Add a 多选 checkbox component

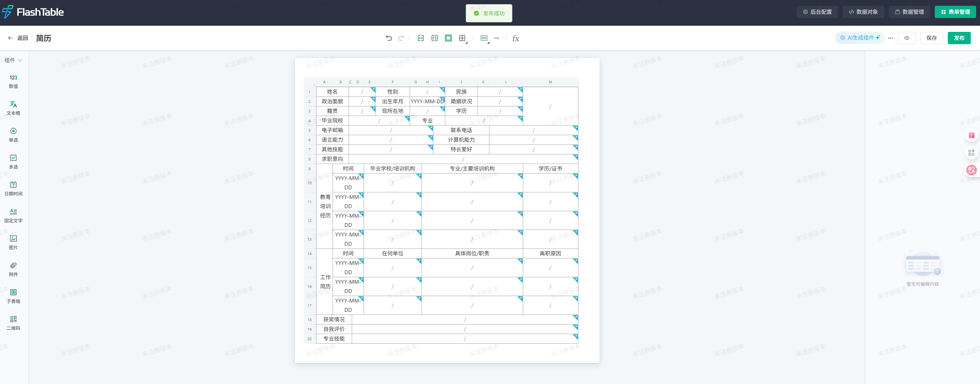point(13,162)
